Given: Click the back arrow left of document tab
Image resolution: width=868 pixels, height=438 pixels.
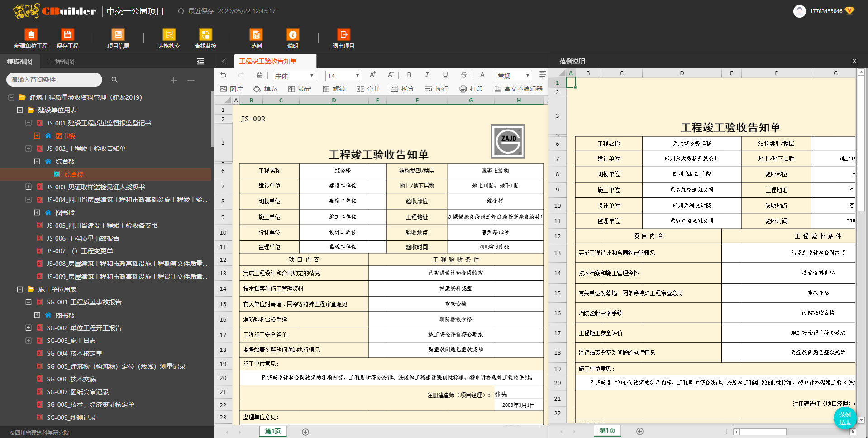Looking at the screenshot, I should pyautogui.click(x=224, y=61).
